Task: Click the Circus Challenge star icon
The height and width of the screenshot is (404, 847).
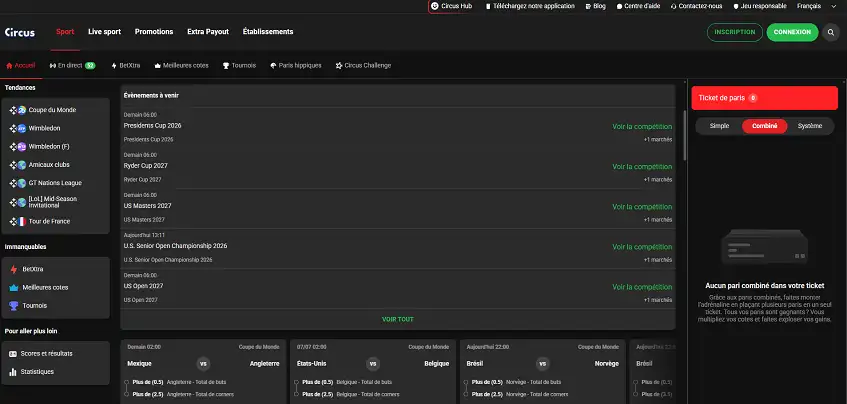Action: [339, 65]
